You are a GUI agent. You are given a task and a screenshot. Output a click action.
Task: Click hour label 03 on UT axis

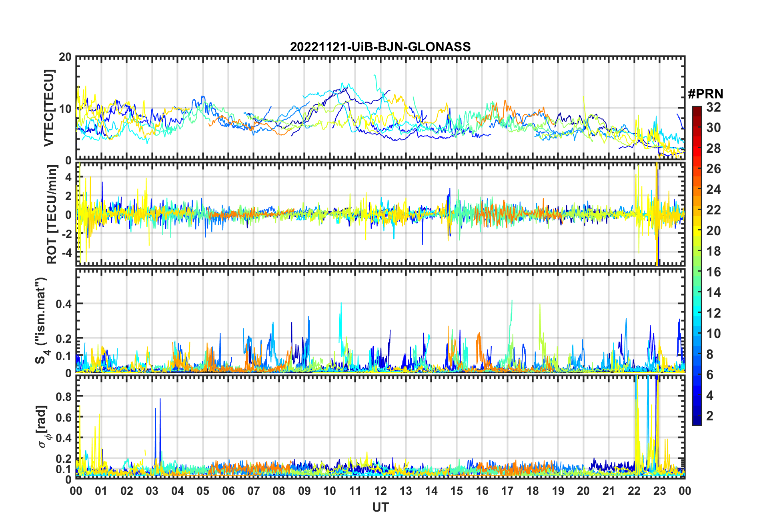point(152,491)
